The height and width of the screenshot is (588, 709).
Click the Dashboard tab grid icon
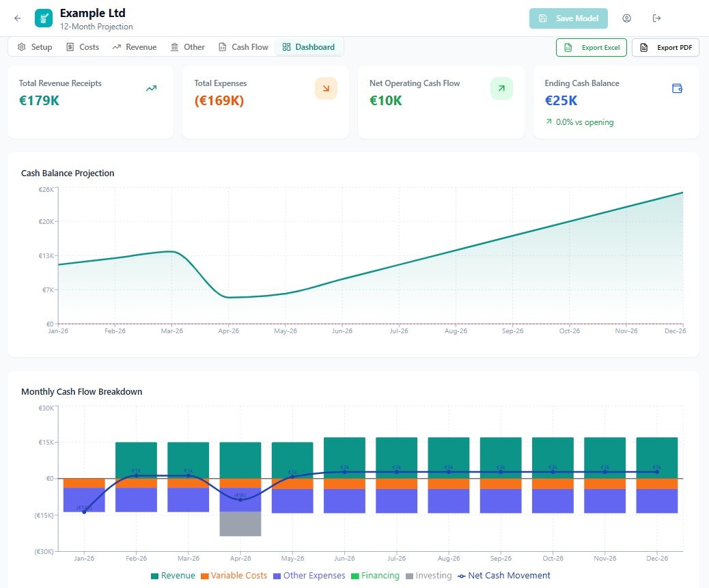286,47
